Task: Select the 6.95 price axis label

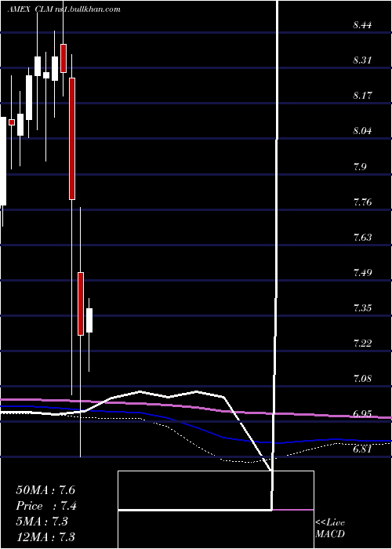Action: (x=362, y=414)
